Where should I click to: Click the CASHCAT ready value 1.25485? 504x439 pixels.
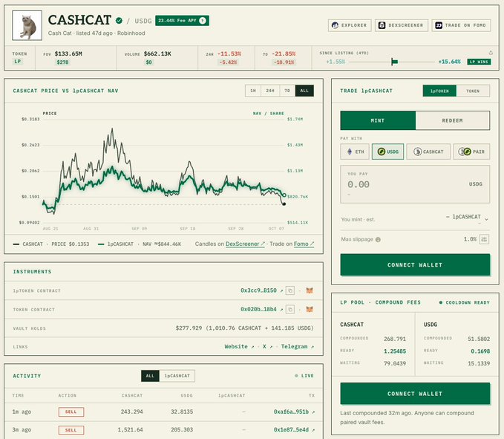point(395,351)
